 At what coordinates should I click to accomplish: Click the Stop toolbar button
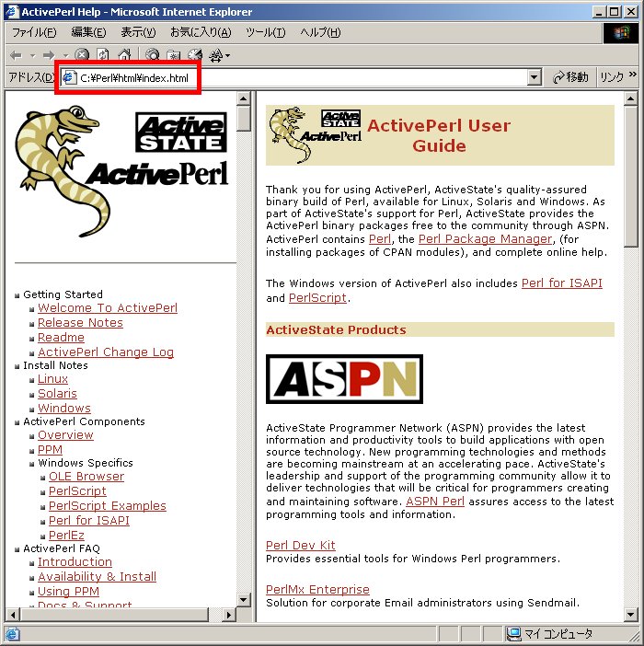pos(82,55)
